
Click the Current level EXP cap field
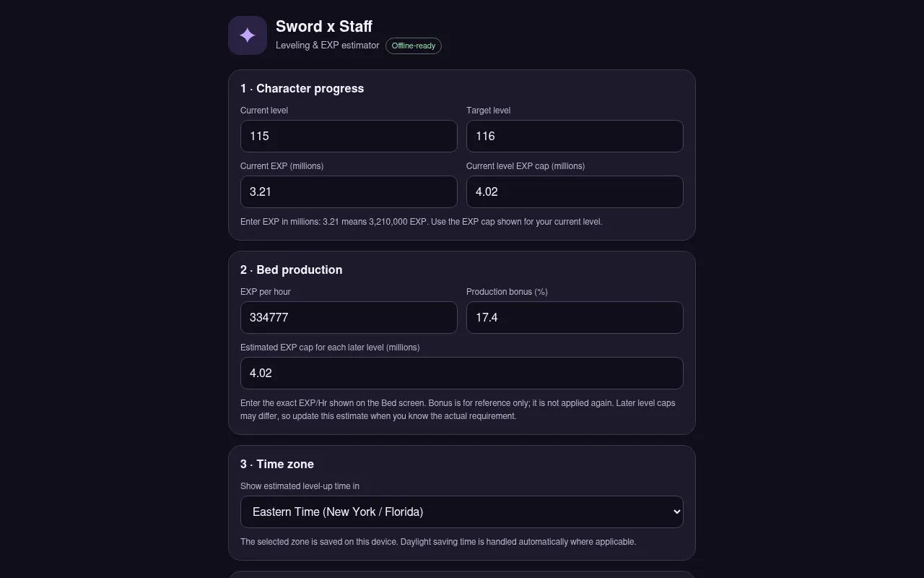575,191
